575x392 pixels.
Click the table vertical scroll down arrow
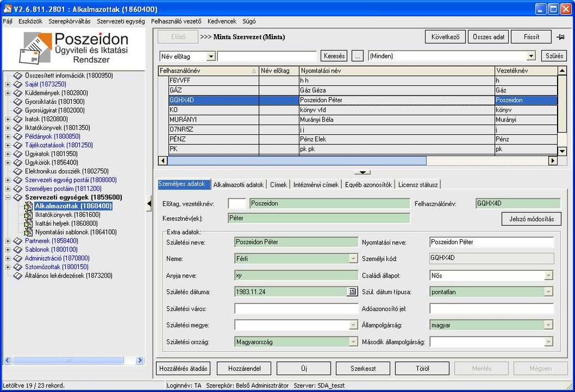562,151
